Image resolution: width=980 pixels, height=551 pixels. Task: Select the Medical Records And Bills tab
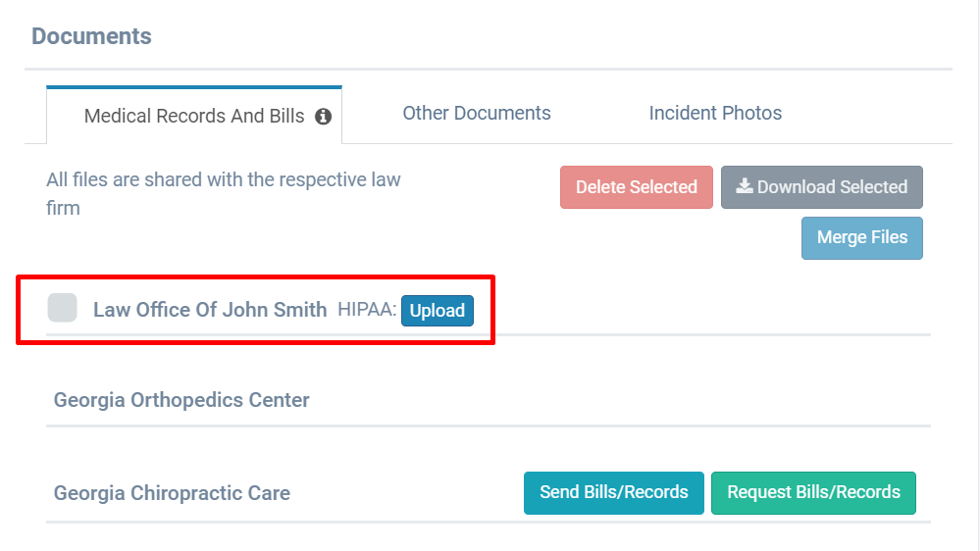[194, 116]
